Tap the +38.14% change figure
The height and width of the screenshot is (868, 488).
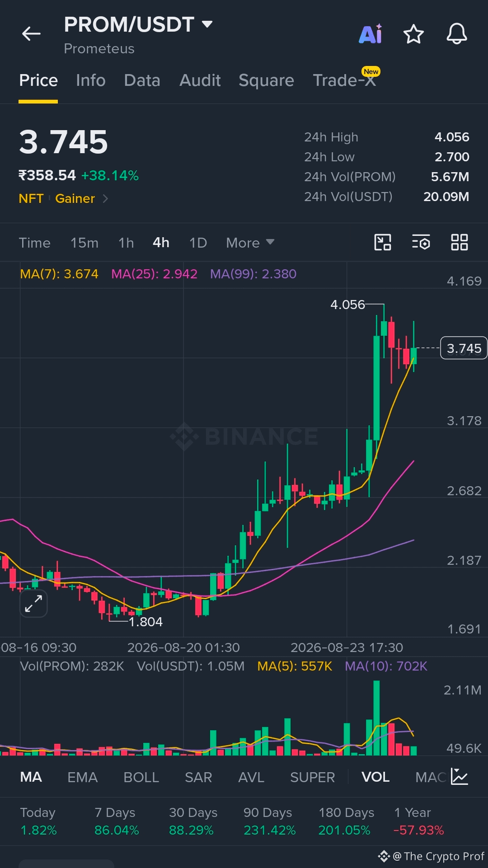(x=110, y=175)
